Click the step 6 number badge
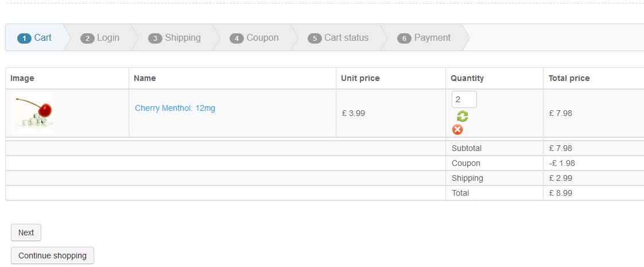 404,38
